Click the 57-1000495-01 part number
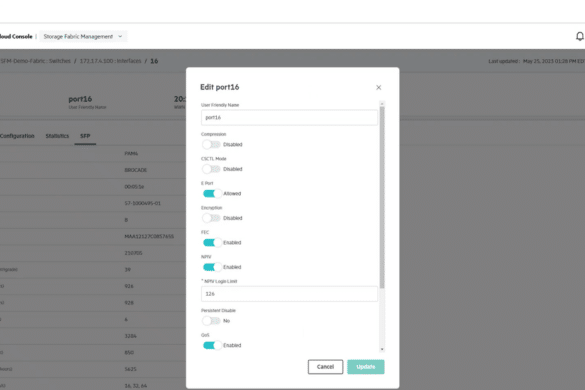585x390 pixels. [x=143, y=203]
